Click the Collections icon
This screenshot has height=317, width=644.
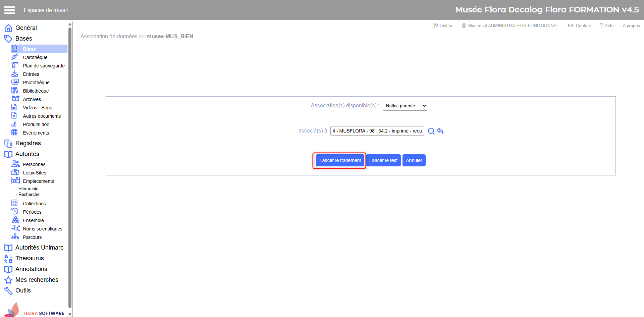click(14, 203)
